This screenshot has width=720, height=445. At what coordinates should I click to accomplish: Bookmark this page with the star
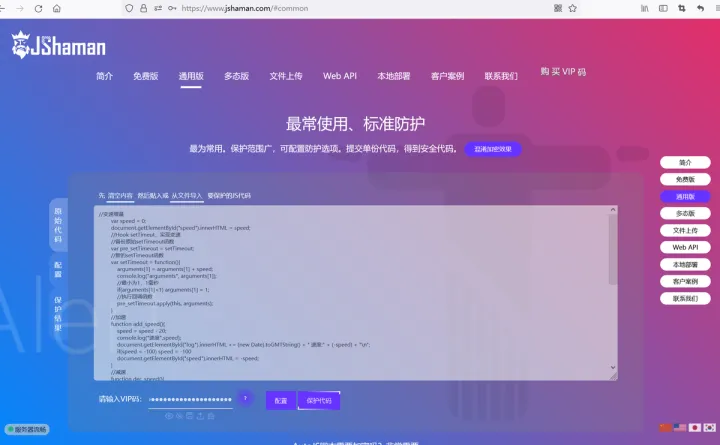point(573,8)
